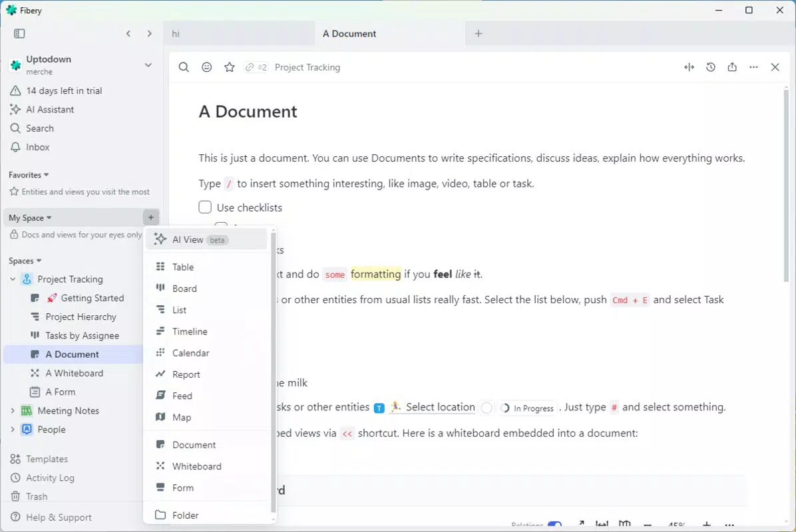This screenshot has height=532, width=796.
Task: Choose Timeline view in menu
Action: coord(206,331)
